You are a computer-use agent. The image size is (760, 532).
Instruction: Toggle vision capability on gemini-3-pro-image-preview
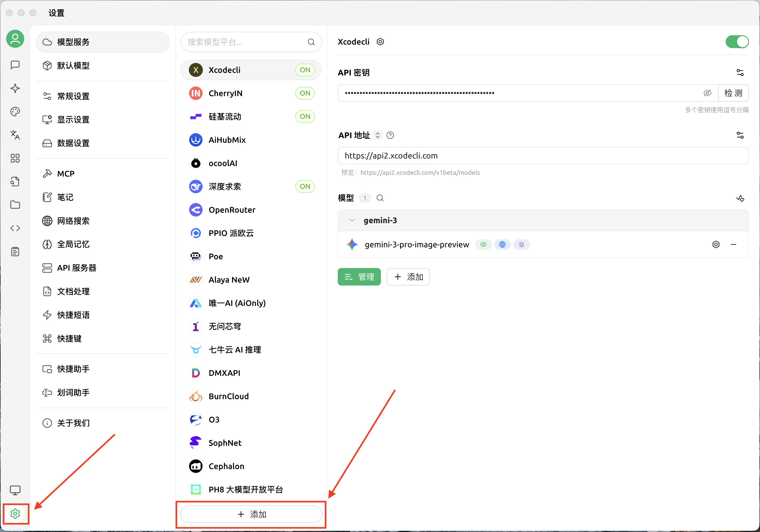point(483,244)
